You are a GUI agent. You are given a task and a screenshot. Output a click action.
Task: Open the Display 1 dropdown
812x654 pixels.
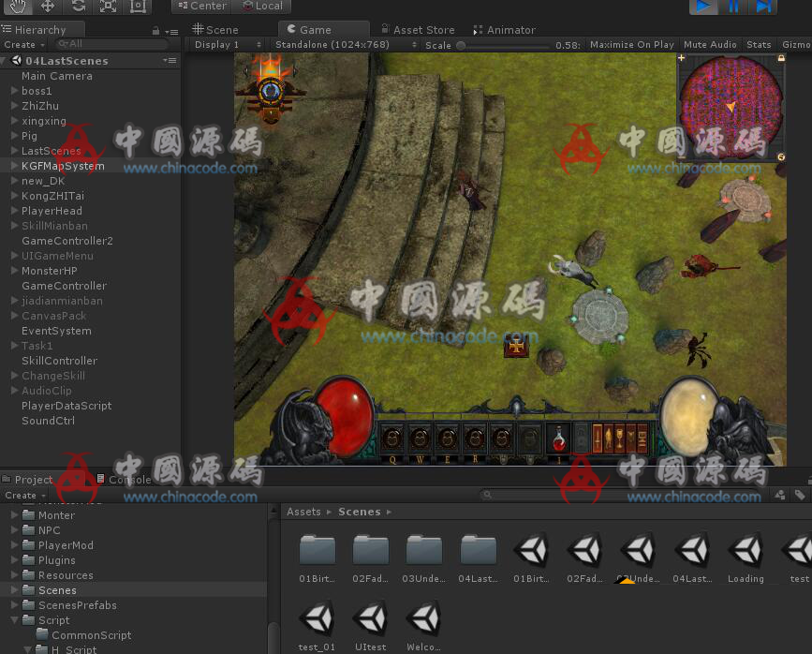click(x=228, y=45)
